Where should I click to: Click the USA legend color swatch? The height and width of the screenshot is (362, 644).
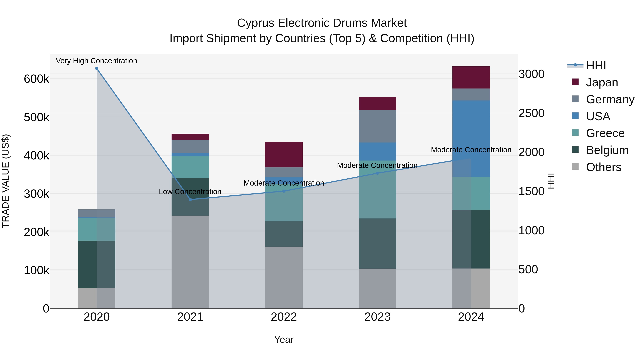(575, 116)
